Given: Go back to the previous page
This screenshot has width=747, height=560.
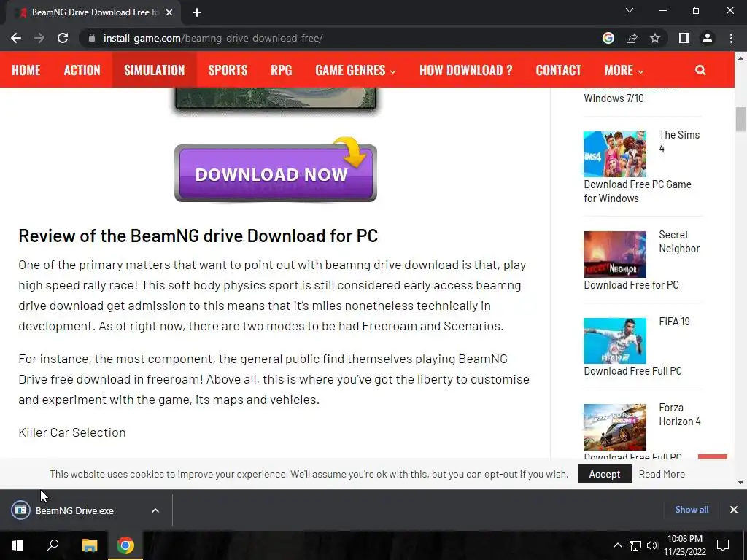Looking at the screenshot, I should click(x=16, y=38).
